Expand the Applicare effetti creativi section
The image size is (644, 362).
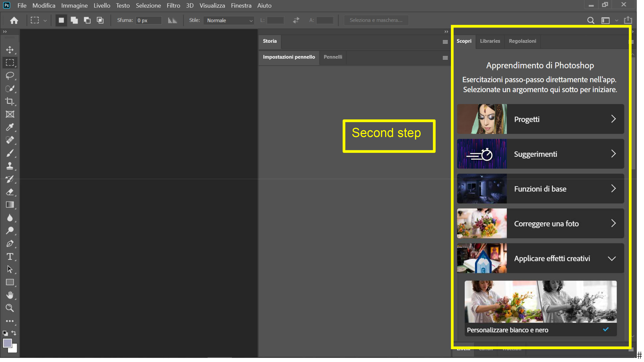[x=612, y=258]
